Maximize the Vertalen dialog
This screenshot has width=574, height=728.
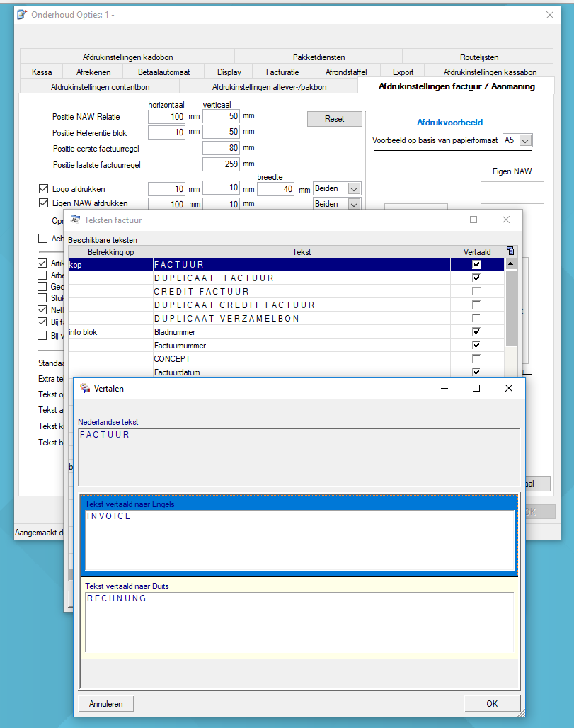pos(476,388)
